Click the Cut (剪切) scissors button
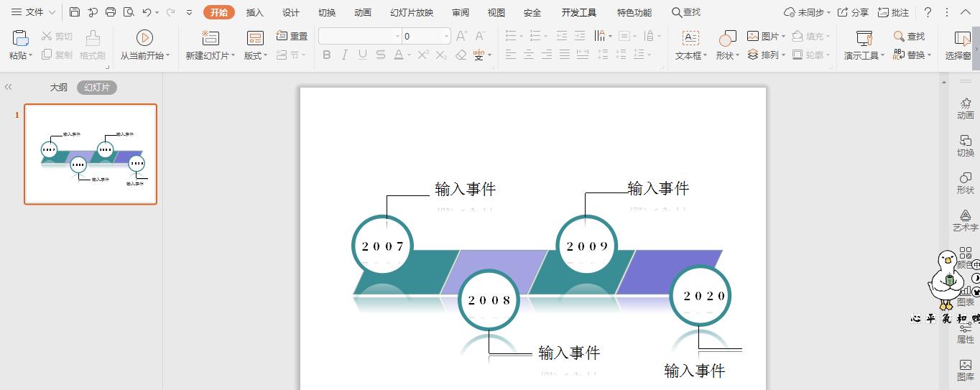This screenshot has height=390, width=980. coord(57,36)
